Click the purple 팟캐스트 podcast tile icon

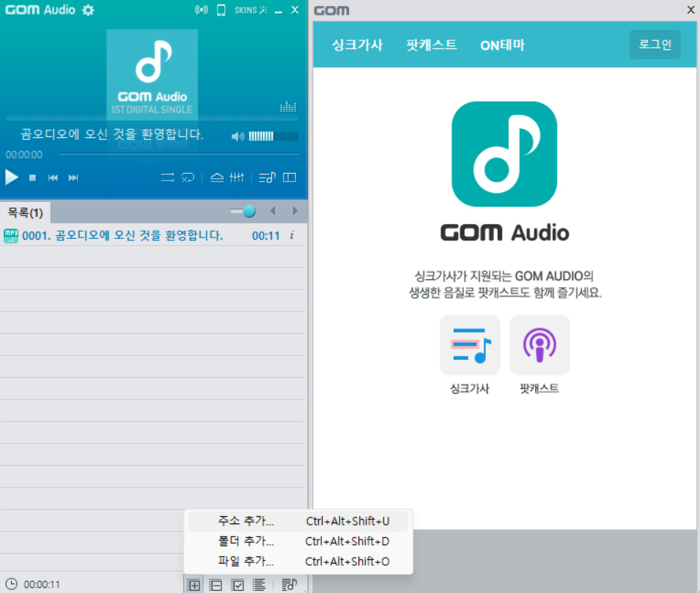(x=539, y=345)
